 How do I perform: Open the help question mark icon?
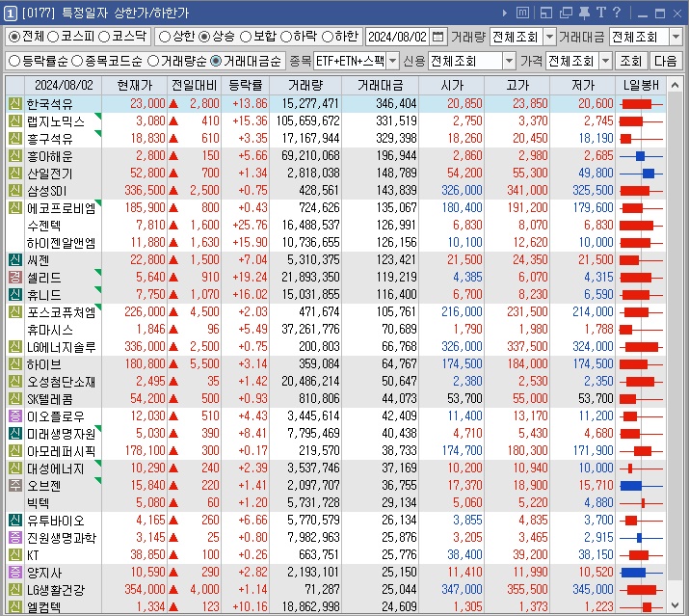617,13
